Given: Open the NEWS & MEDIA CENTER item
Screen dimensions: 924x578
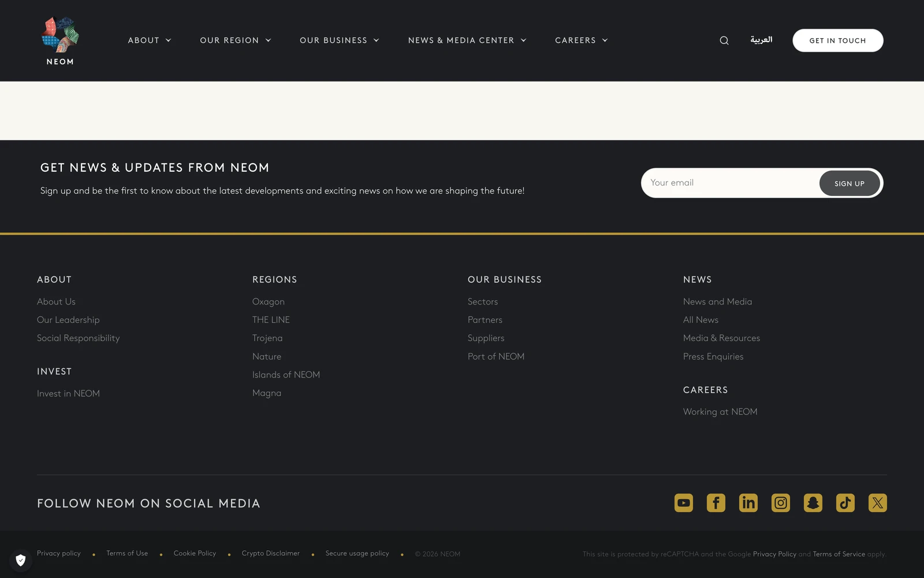Looking at the screenshot, I should coord(461,40).
